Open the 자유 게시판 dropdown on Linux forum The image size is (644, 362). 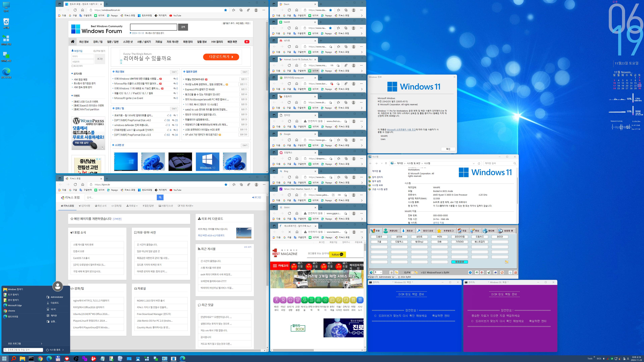click(185, 206)
